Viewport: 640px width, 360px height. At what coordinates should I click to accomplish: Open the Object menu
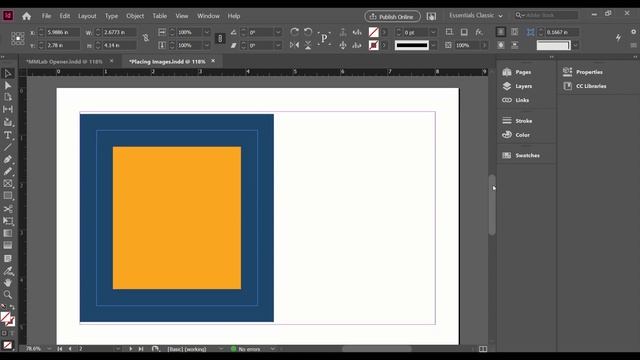click(135, 16)
